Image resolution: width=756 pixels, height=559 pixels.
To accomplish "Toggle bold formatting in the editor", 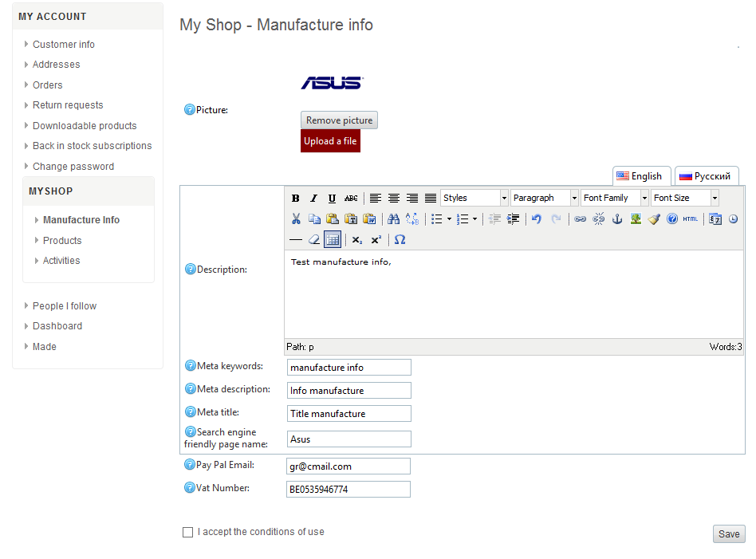I will [296, 199].
